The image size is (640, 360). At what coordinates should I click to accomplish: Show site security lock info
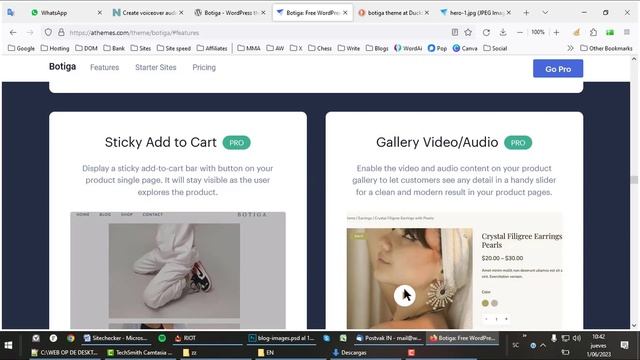tap(61, 32)
